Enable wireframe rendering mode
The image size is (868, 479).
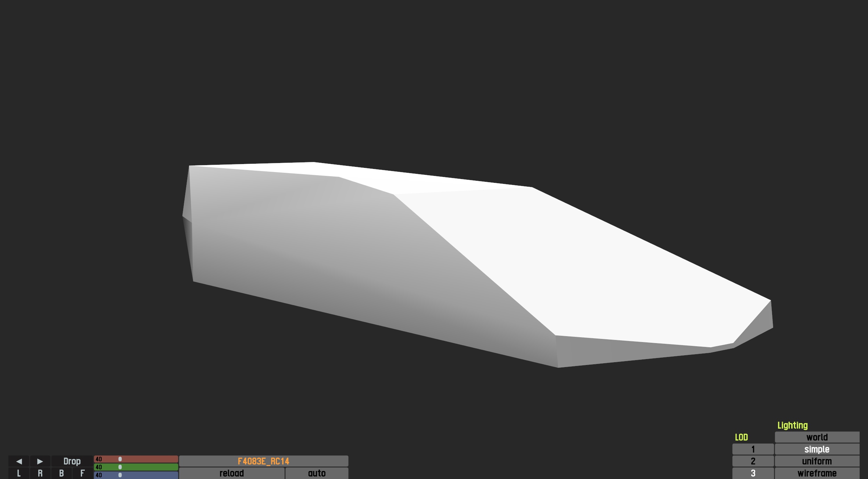817,473
